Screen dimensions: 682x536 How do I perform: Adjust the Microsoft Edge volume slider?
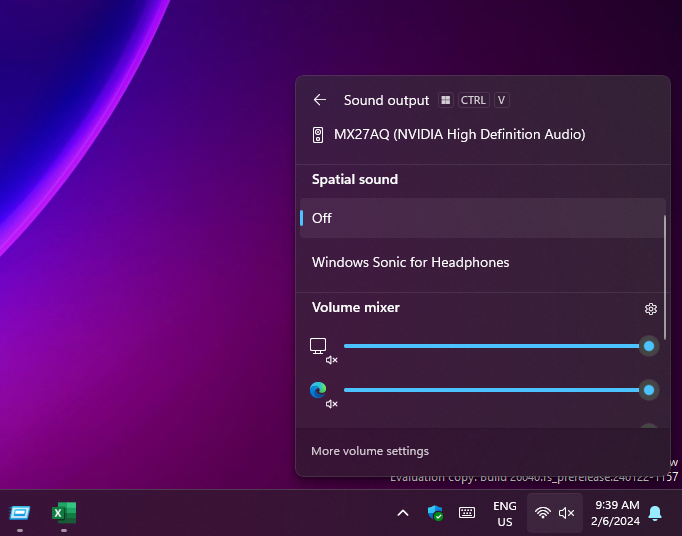pyautogui.click(x=500, y=390)
